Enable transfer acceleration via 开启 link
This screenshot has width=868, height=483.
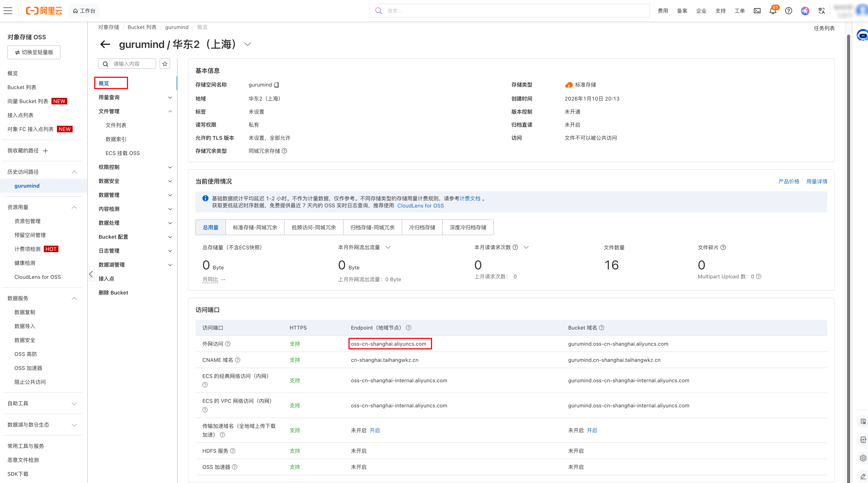pyautogui.click(x=375, y=430)
